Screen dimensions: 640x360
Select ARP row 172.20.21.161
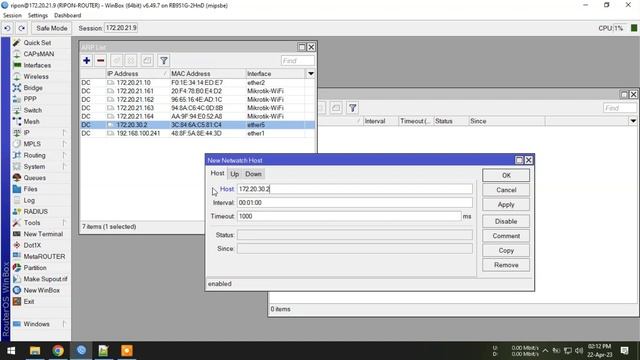[198, 91]
